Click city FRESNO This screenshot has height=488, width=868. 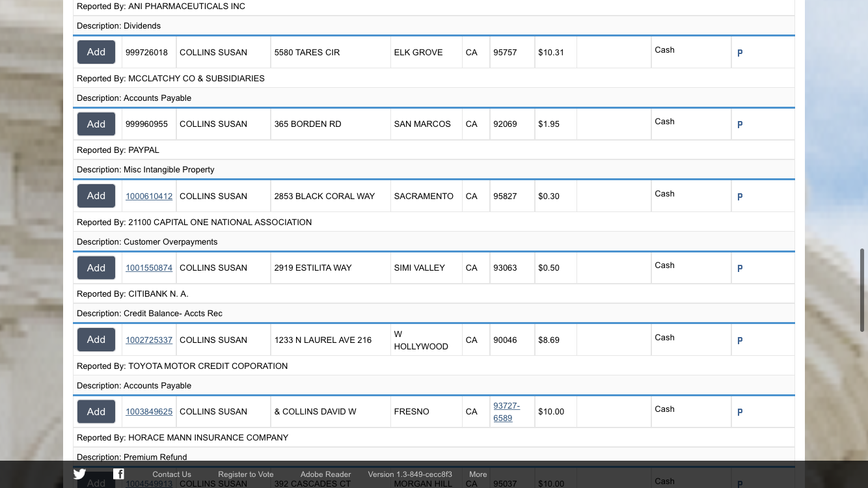click(412, 411)
